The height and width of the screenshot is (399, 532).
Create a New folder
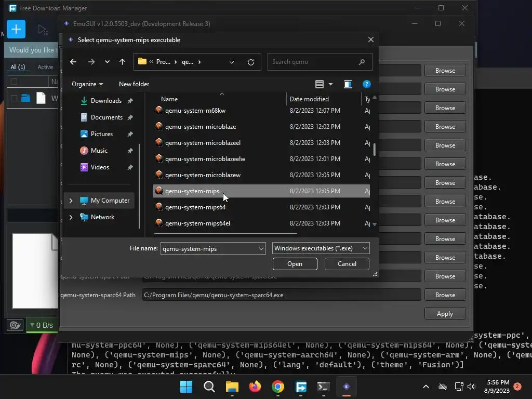(134, 84)
